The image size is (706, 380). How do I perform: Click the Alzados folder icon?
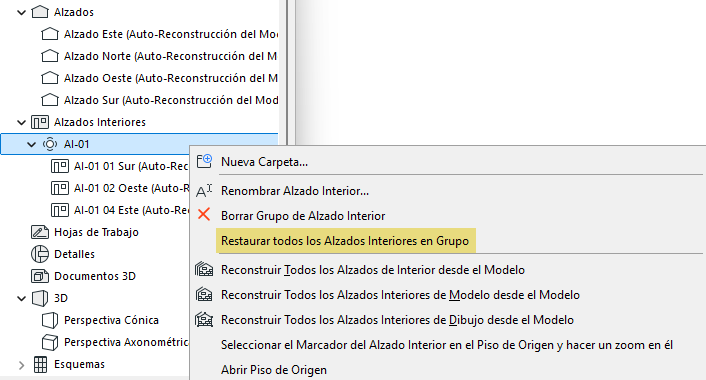point(40,12)
